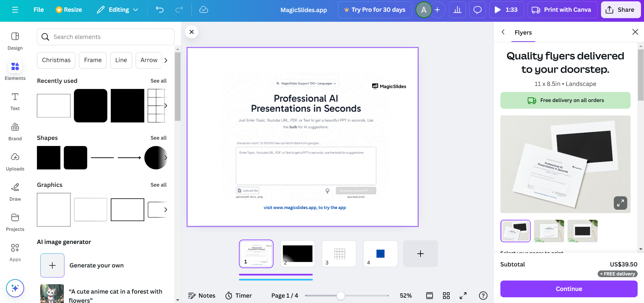644x303 pixels.
Task: Open the File menu
Action: coord(39,10)
